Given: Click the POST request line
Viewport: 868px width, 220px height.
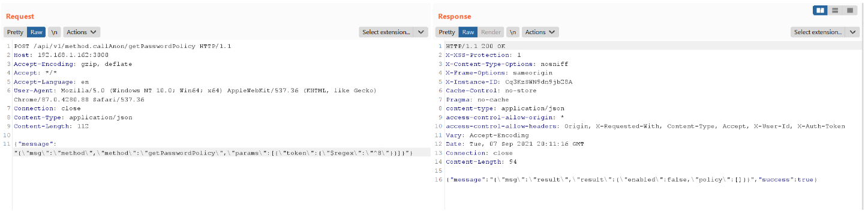Looking at the screenshot, I should [x=123, y=46].
